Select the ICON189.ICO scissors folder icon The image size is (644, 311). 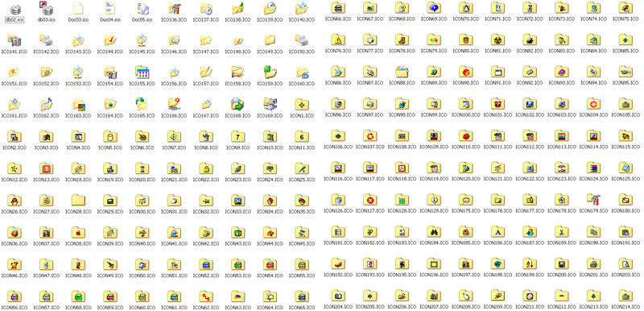point(561,231)
